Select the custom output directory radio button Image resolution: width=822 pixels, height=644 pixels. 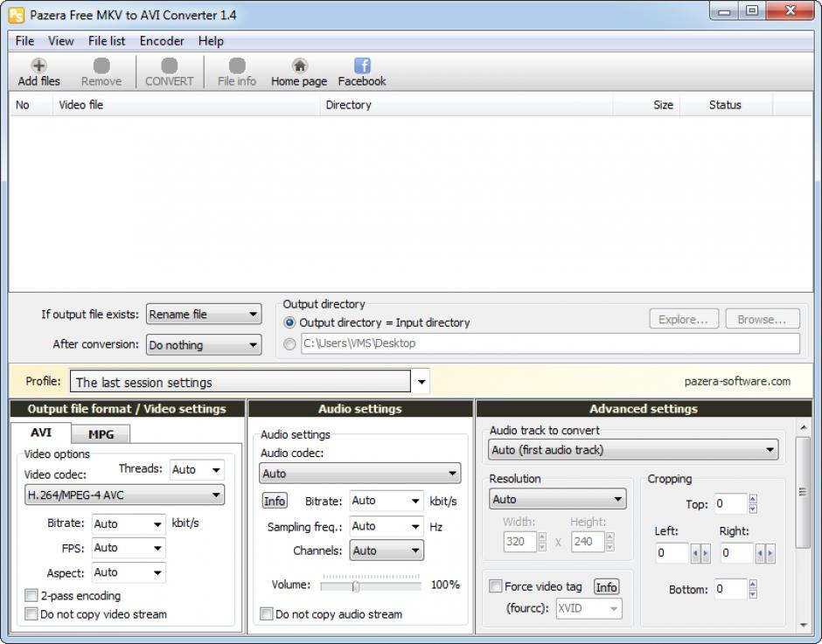[289, 344]
